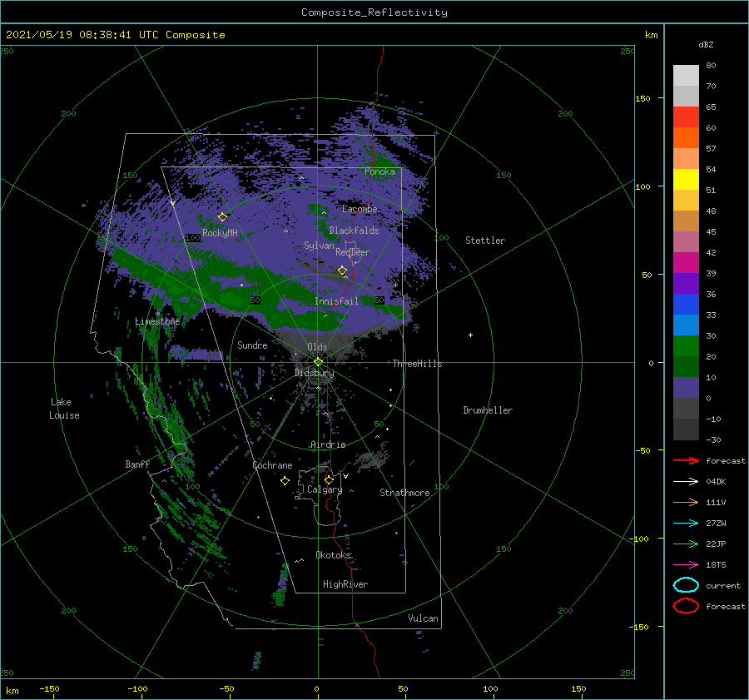Click the Okotoks city label
Image resolution: width=749 pixels, height=700 pixels.
click(333, 554)
